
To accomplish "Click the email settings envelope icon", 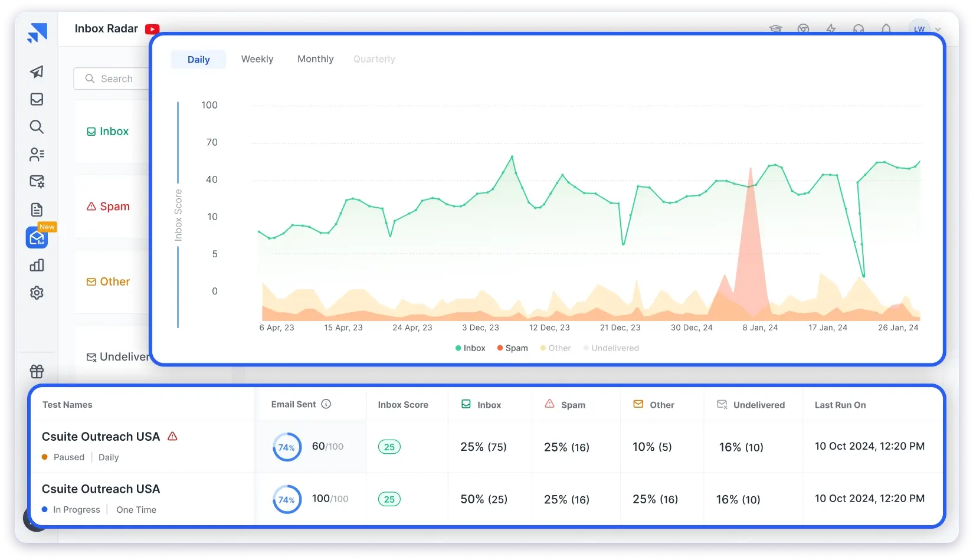I will 37,182.
